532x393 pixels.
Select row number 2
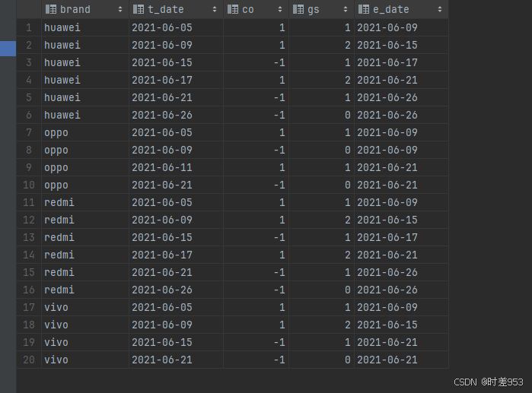(29, 45)
